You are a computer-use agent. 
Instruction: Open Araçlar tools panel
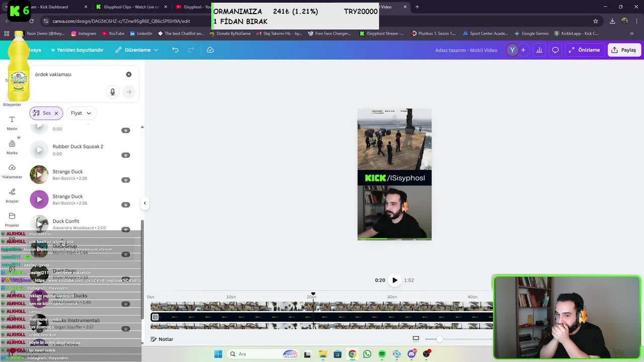pos(12,196)
